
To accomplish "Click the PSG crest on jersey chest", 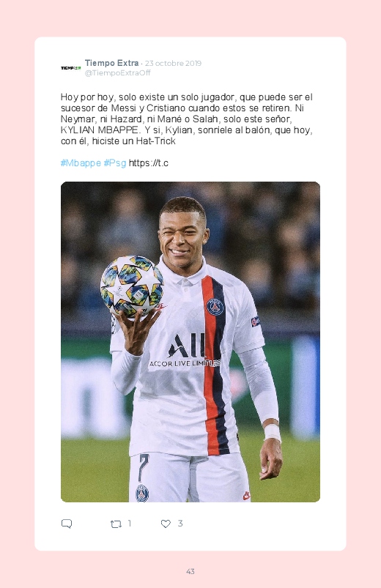I will [x=215, y=306].
